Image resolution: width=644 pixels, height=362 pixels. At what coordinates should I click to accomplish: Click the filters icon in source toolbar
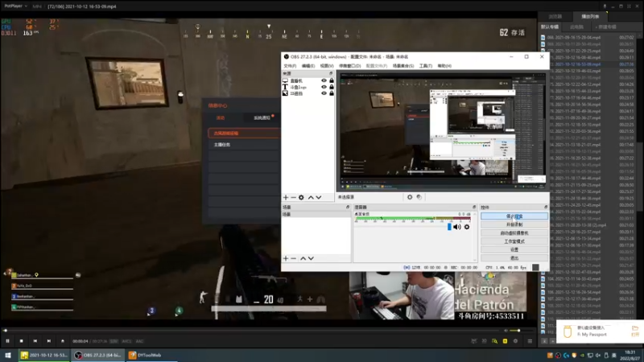(419, 197)
